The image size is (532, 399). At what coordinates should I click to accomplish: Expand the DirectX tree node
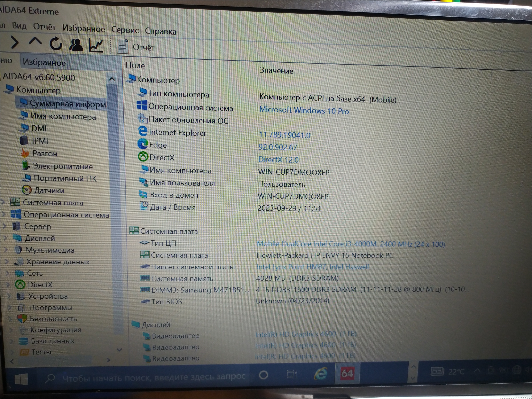click(x=8, y=284)
